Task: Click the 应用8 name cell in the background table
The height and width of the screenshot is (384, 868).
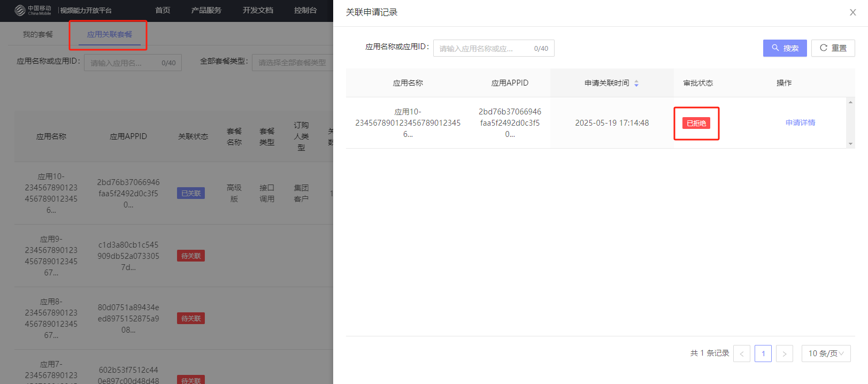Action: pyautogui.click(x=51, y=319)
